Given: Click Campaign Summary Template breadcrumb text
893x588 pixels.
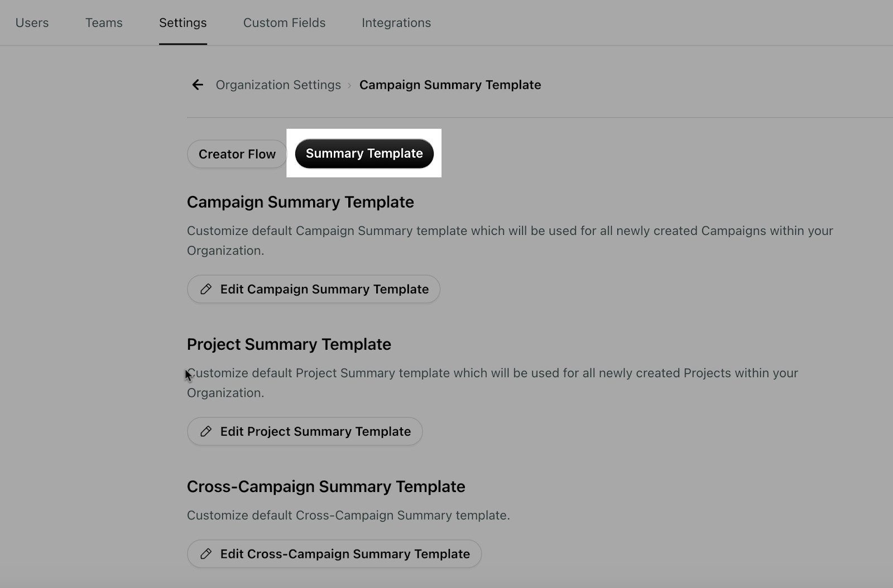Looking at the screenshot, I should (450, 85).
